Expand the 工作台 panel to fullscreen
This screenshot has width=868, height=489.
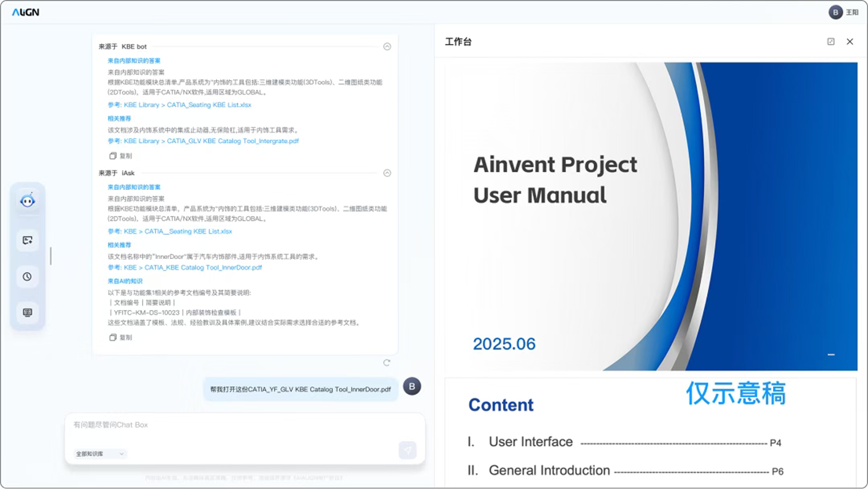tap(831, 41)
